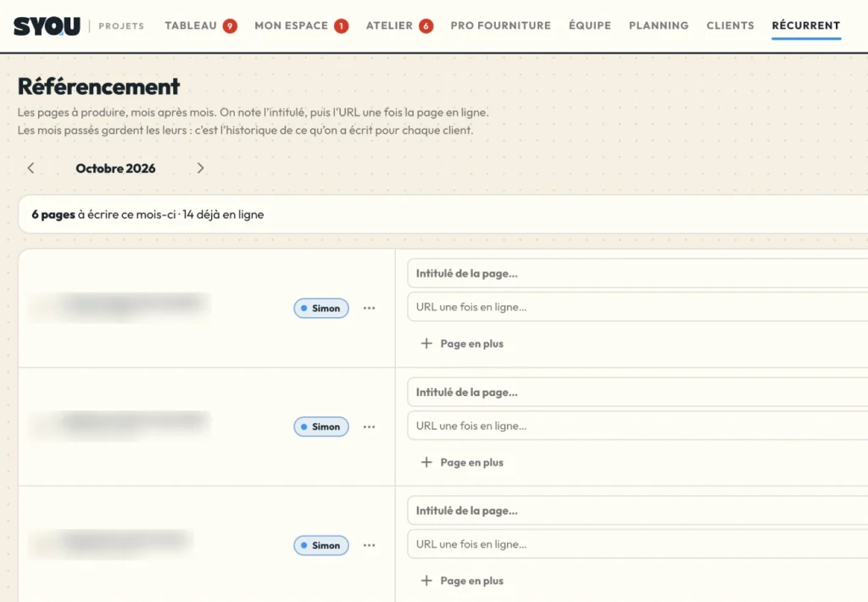The image size is (868, 602).
Task: Select the Récurrent tab
Action: tap(806, 25)
